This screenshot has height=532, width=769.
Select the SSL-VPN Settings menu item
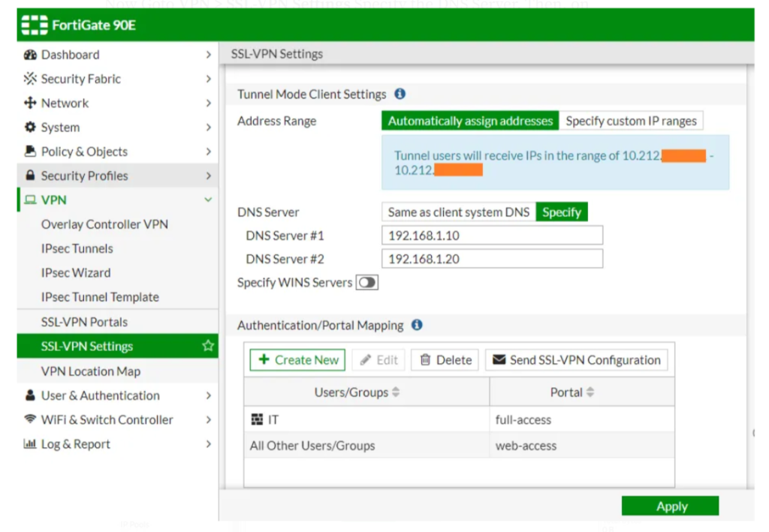118,346
